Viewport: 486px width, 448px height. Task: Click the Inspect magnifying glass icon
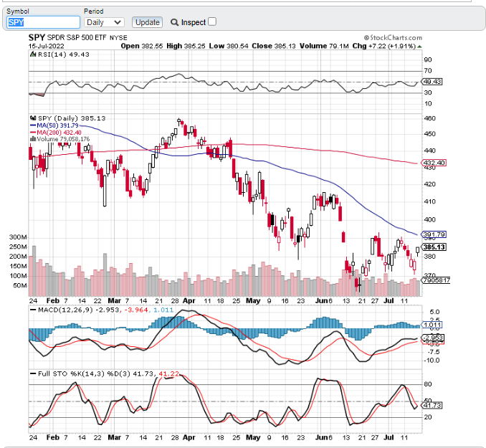coord(174,22)
